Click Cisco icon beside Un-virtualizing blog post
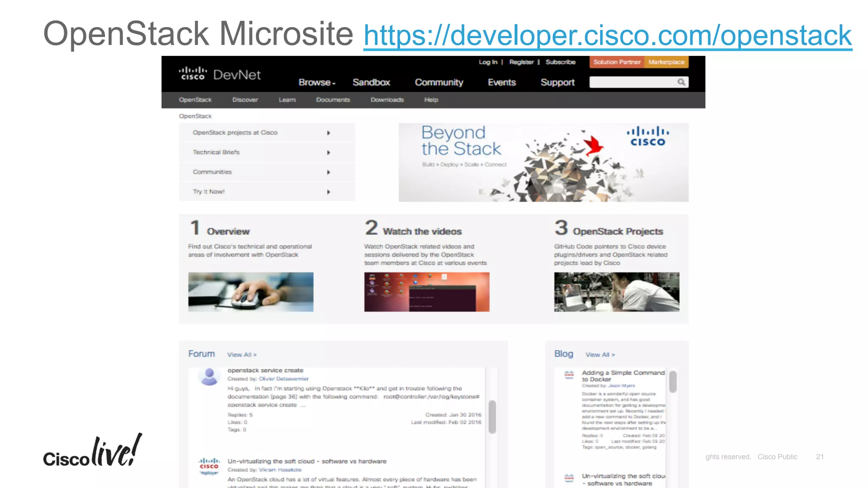 pos(569,478)
